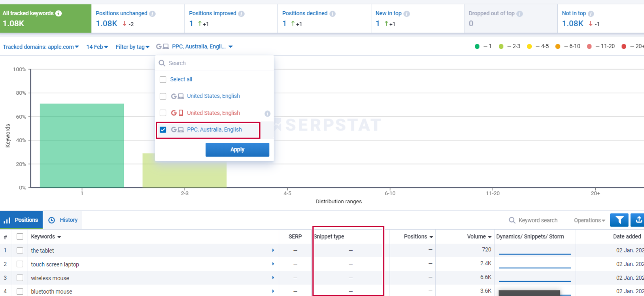Switch to the Positions tab
Image resolution: width=644 pixels, height=296 pixels.
pyautogui.click(x=21, y=220)
